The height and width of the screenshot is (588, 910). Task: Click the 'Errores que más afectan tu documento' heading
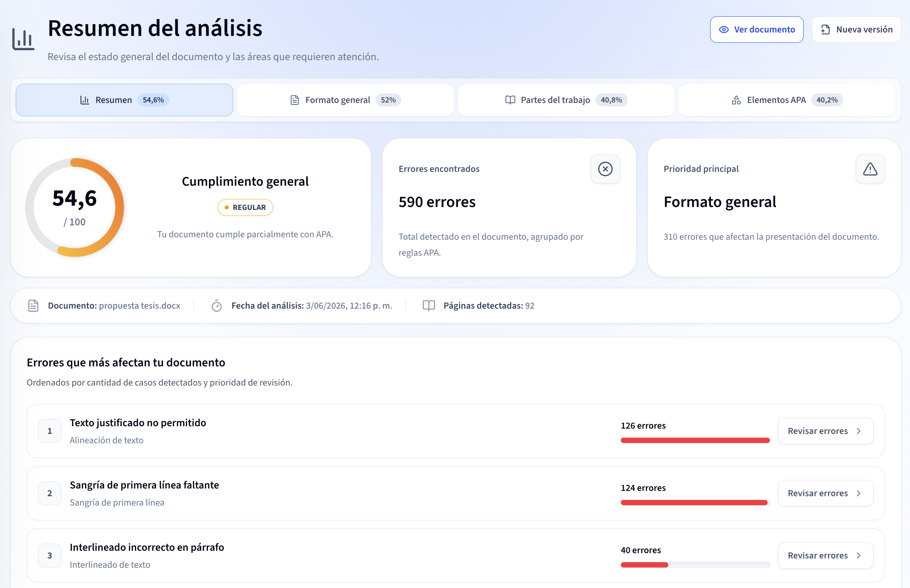click(x=126, y=362)
